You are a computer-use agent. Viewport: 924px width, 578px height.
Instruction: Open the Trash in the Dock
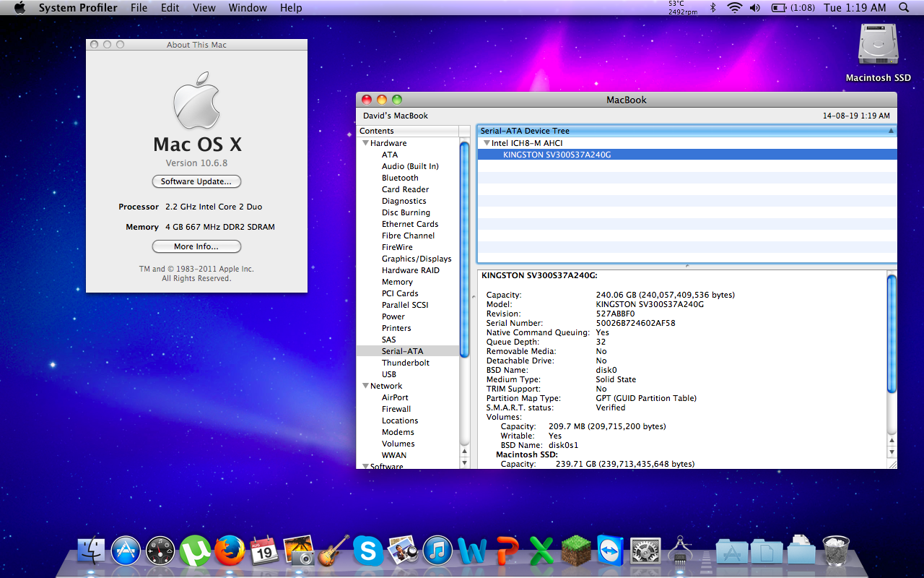pyautogui.click(x=836, y=551)
